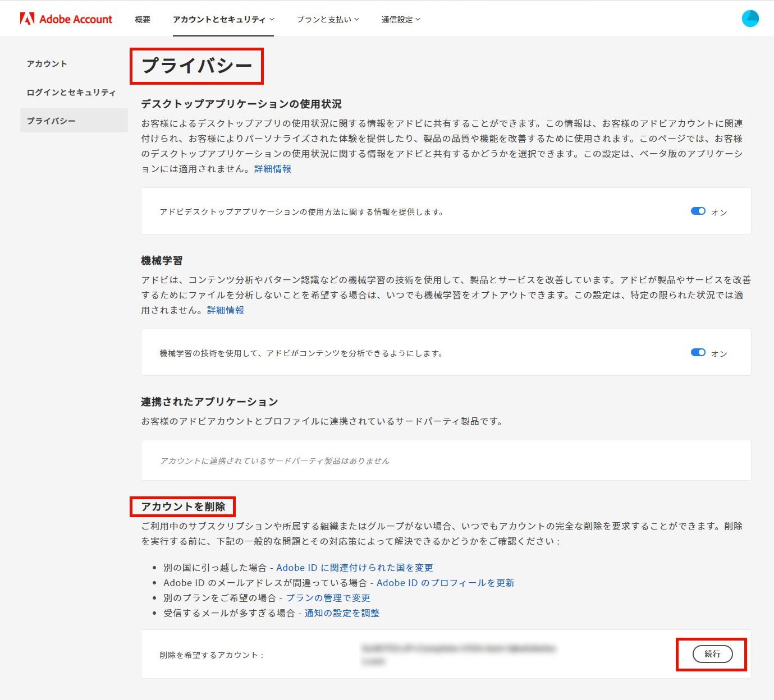The image size is (774, 700).
Task: Select プライバシー in the sidebar
Action: click(74, 121)
